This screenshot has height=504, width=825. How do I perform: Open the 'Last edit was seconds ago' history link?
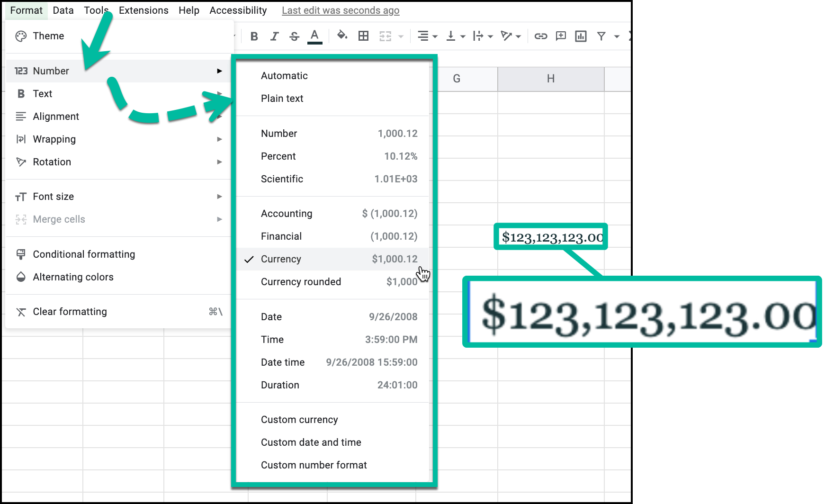click(x=340, y=10)
